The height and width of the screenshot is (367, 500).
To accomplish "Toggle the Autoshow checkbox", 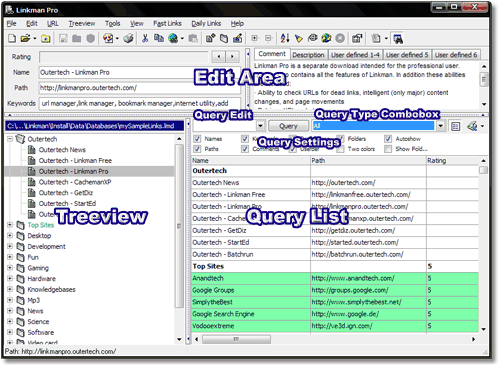I will pyautogui.click(x=388, y=139).
